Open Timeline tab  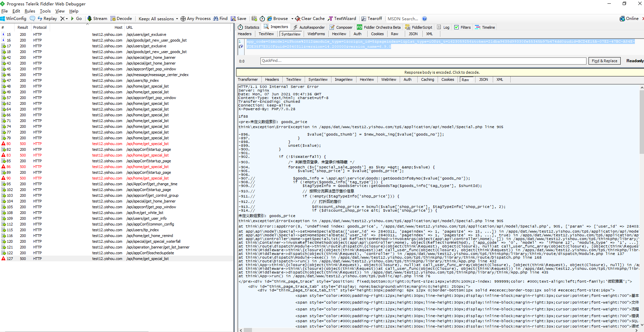pos(485,27)
